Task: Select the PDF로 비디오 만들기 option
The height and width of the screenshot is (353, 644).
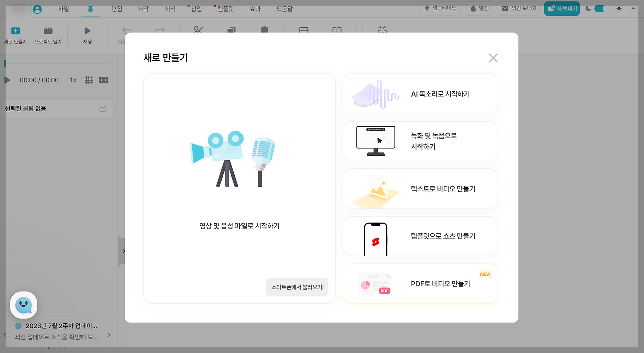Action: point(420,283)
